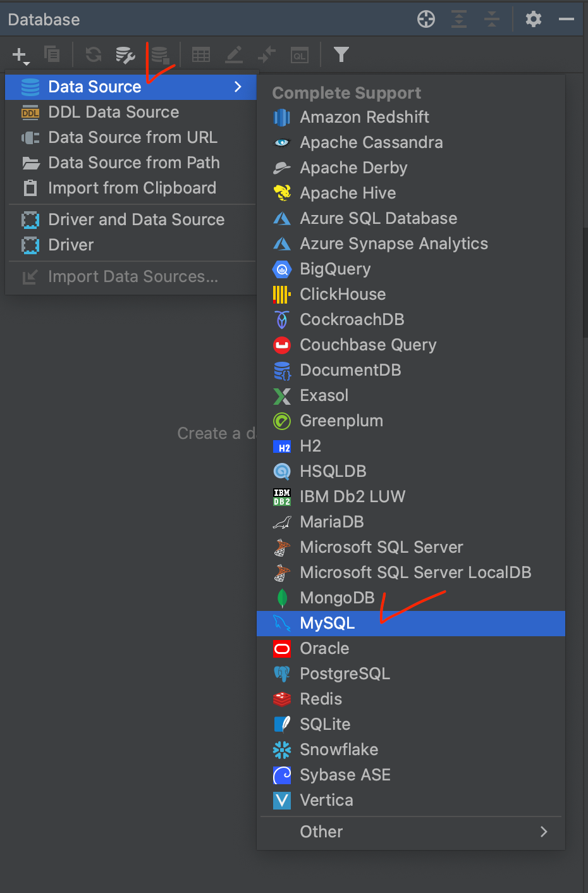The height and width of the screenshot is (893, 588).
Task: Select Apache Cassandra data source
Action: click(x=411, y=142)
